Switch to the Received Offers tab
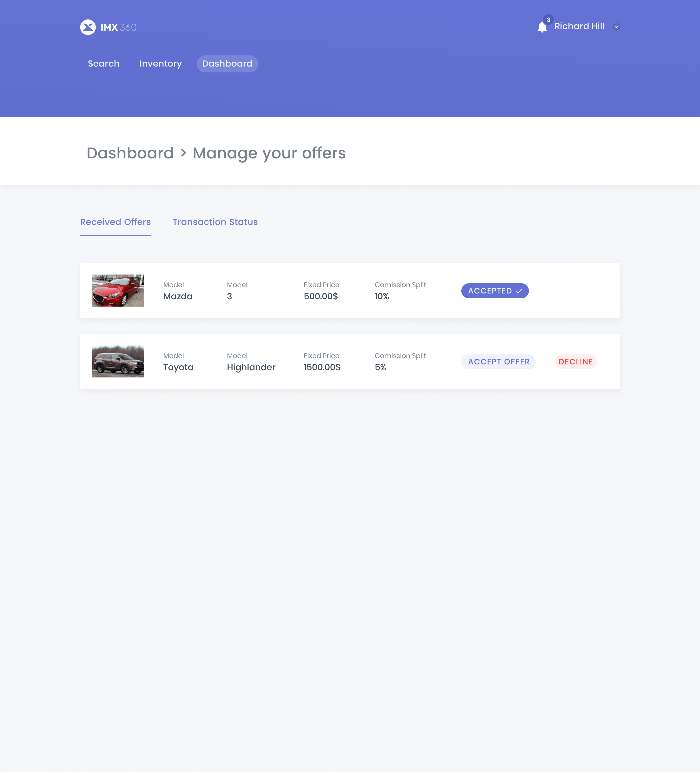700x775 pixels. click(115, 222)
